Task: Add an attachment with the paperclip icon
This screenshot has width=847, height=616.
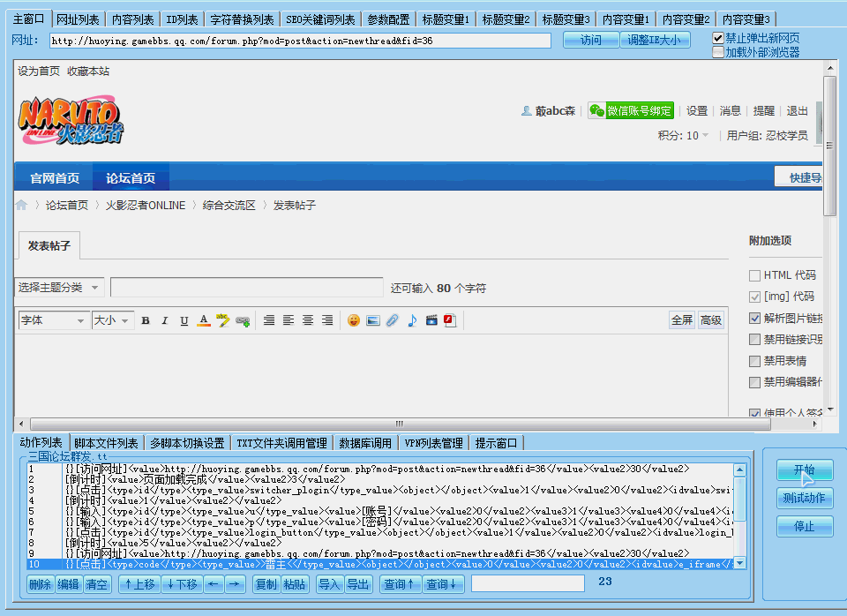Action: (x=392, y=320)
